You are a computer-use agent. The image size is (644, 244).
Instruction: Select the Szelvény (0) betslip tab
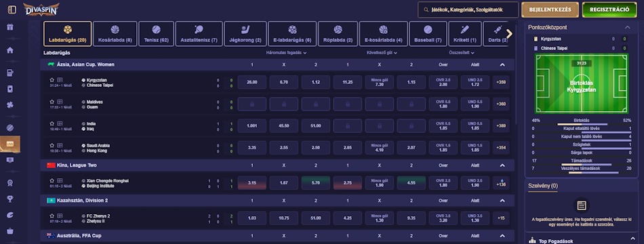click(x=543, y=186)
